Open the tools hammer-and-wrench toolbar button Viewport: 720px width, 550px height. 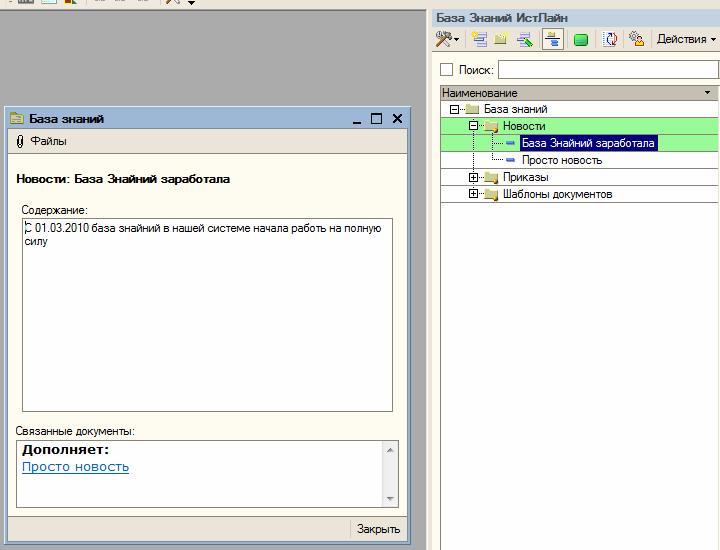pyautogui.click(x=444, y=39)
